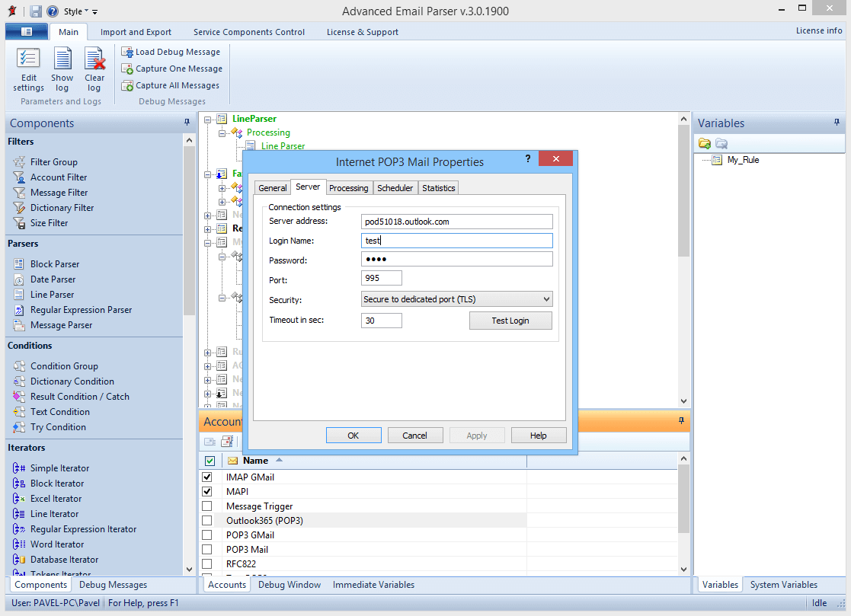Screen dimensions: 851x616
Task: Enable the POP3 Mail account
Action: point(206,549)
